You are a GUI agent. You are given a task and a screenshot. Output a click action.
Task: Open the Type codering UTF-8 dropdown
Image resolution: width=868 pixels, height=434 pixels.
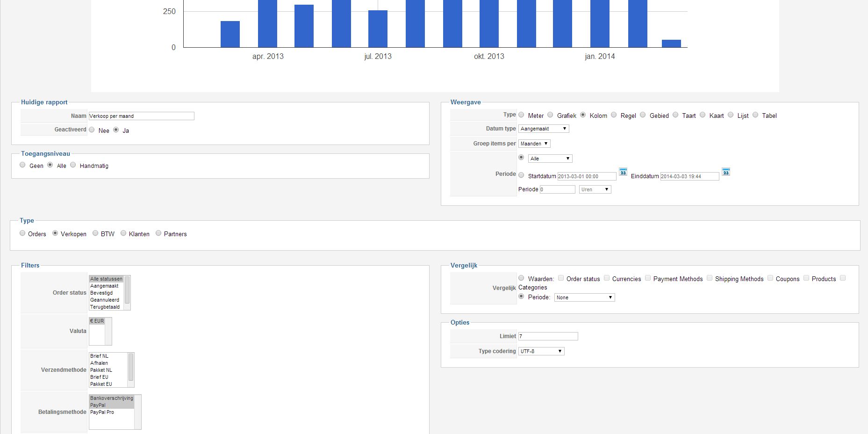(x=541, y=351)
